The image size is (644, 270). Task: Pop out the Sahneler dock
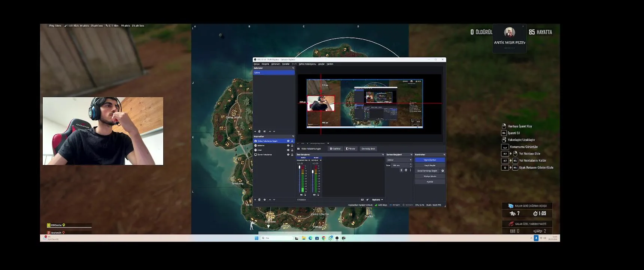pyautogui.click(x=293, y=68)
